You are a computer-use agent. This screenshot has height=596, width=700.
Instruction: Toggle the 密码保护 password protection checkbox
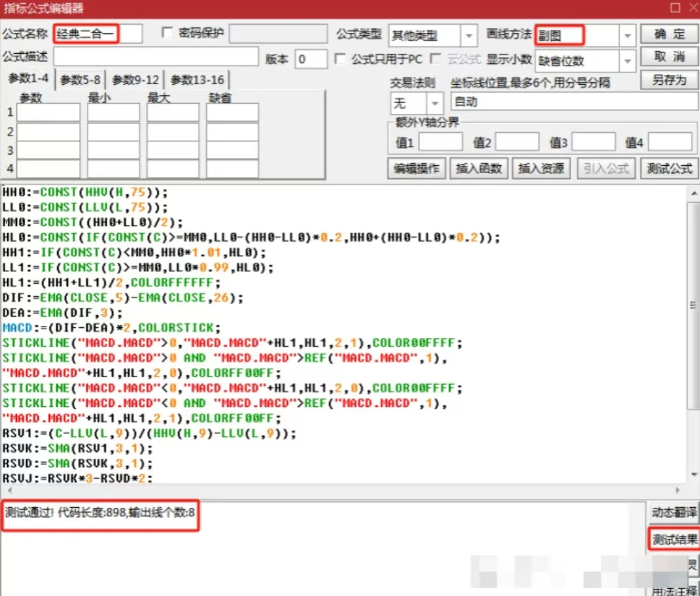[167, 32]
